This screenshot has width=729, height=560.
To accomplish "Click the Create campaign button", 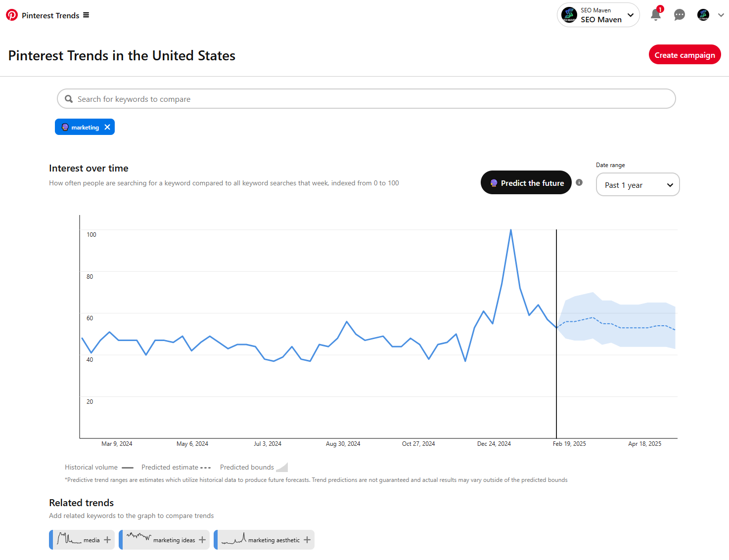I will pos(684,55).
